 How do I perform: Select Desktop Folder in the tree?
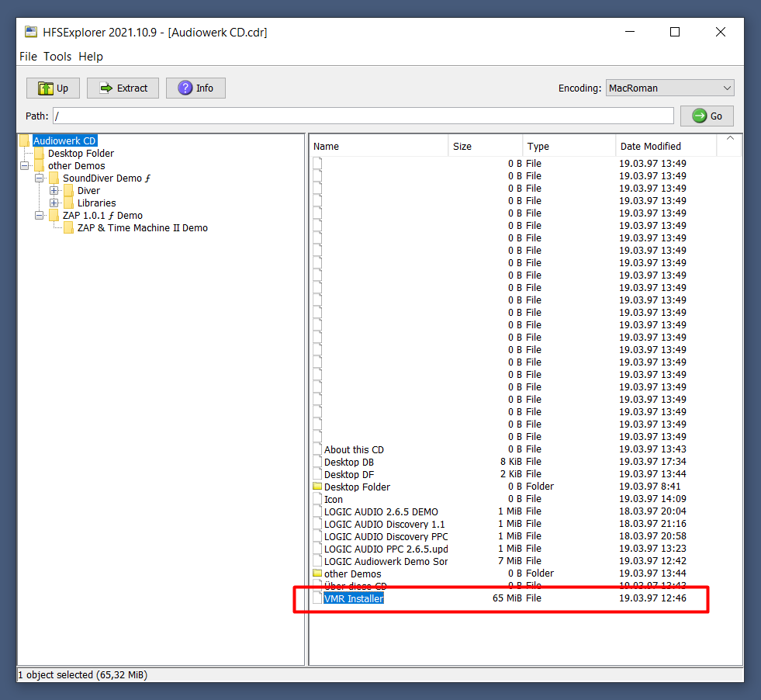pos(81,154)
